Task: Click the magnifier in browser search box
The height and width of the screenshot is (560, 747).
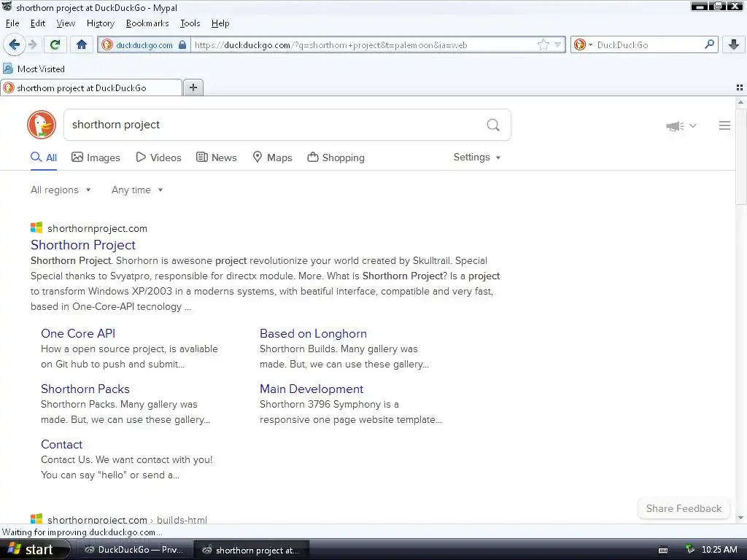Action: 709,44
